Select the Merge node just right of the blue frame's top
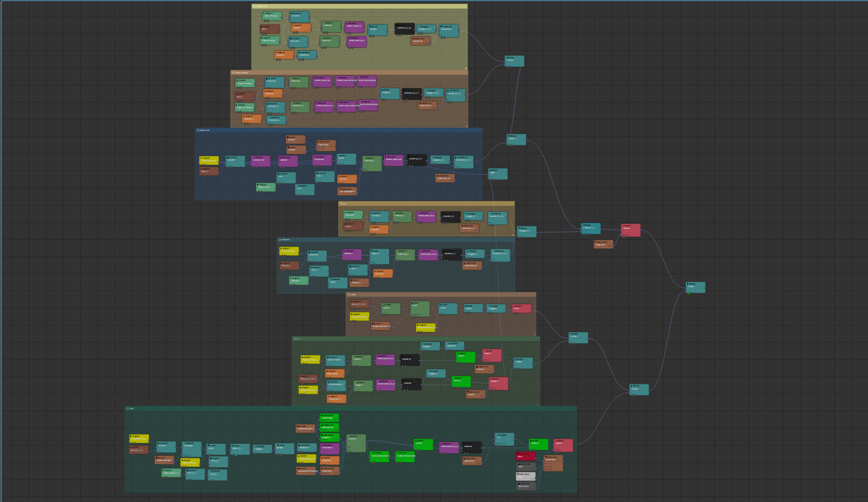This screenshot has width=868, height=502. [516, 140]
